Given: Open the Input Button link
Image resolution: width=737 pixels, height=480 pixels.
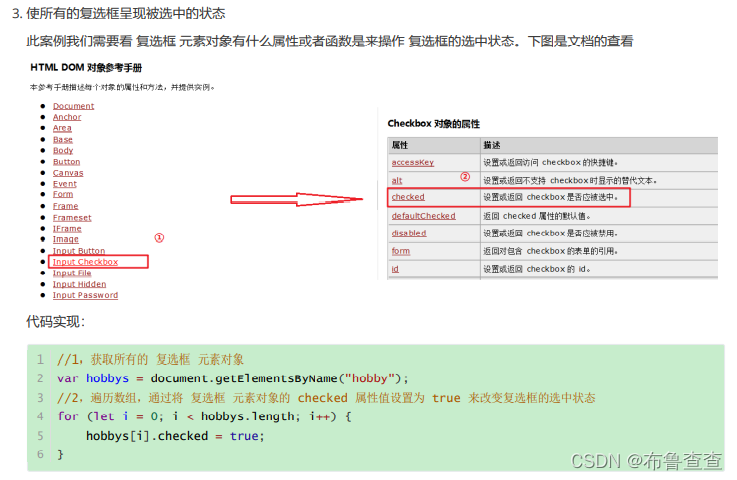Looking at the screenshot, I should (x=79, y=251).
